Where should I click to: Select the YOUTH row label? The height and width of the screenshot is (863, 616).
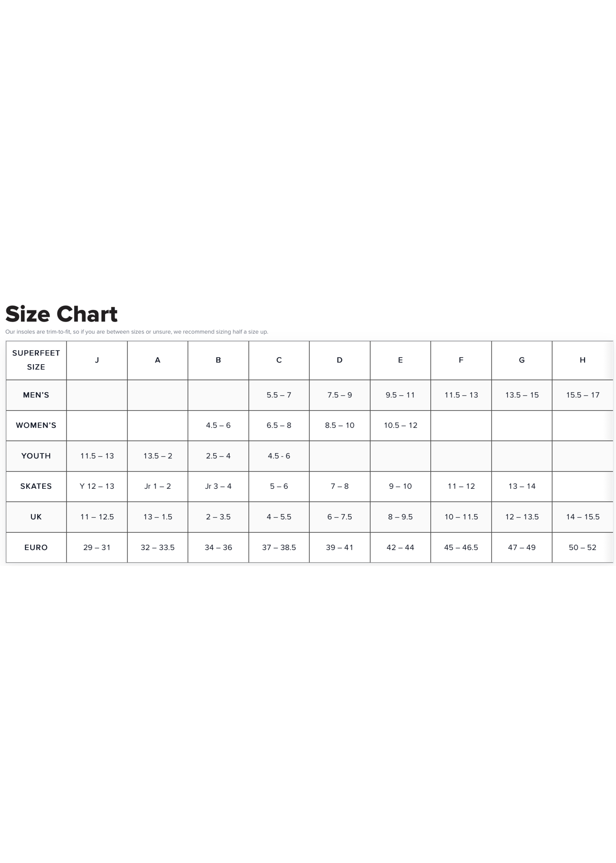coord(36,456)
